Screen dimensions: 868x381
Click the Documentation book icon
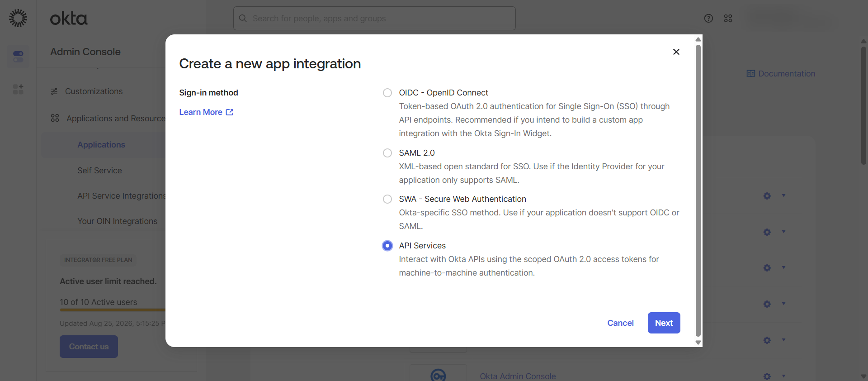751,74
